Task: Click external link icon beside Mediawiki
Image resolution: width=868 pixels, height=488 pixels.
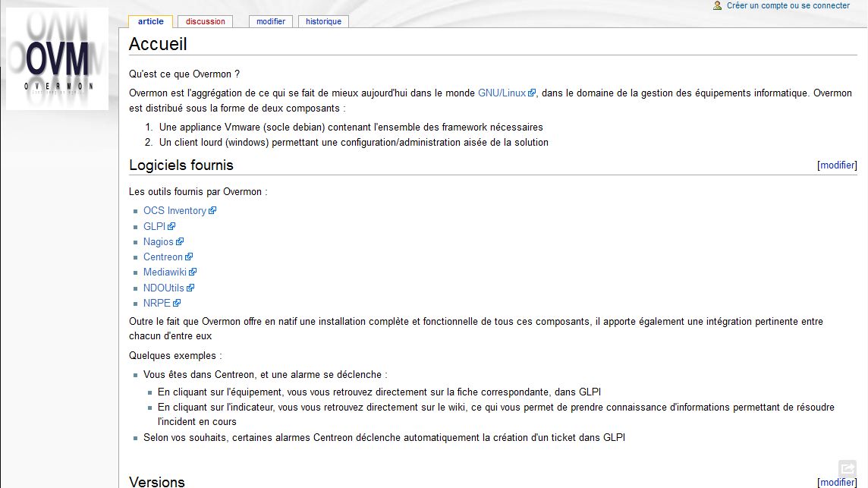Action: (193, 272)
